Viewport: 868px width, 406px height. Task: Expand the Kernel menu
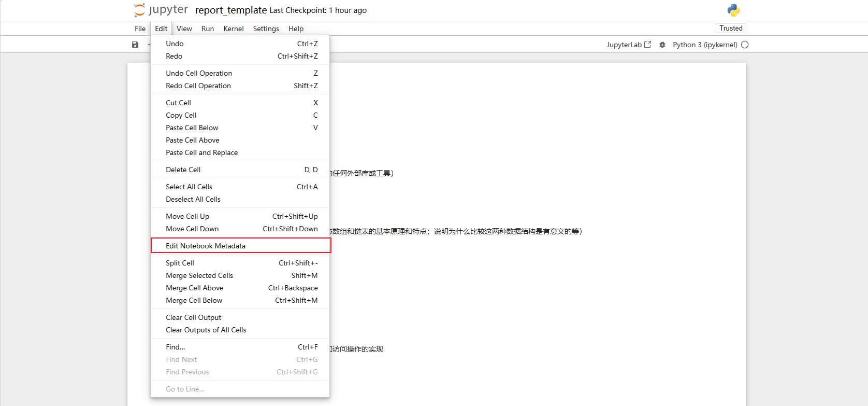click(233, 29)
